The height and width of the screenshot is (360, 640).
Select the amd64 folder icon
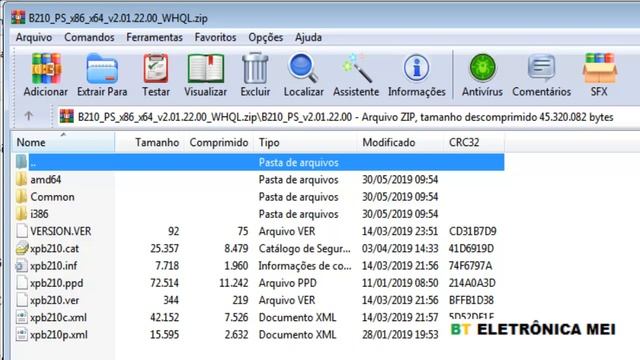click(21, 179)
